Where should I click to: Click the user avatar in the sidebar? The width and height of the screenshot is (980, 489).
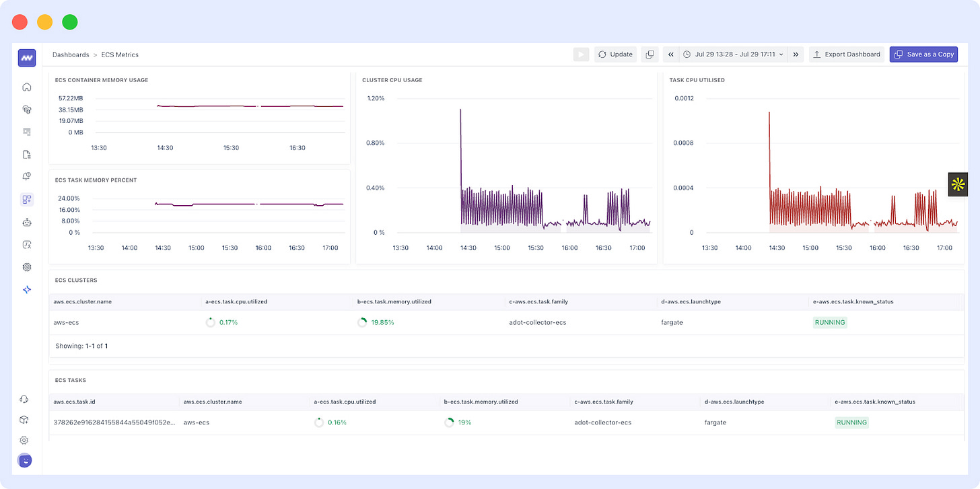click(24, 461)
